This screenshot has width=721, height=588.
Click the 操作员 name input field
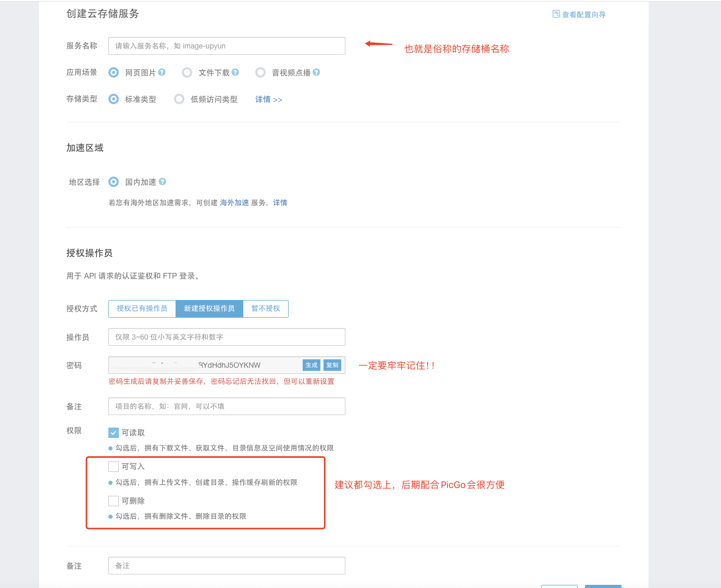pos(227,337)
